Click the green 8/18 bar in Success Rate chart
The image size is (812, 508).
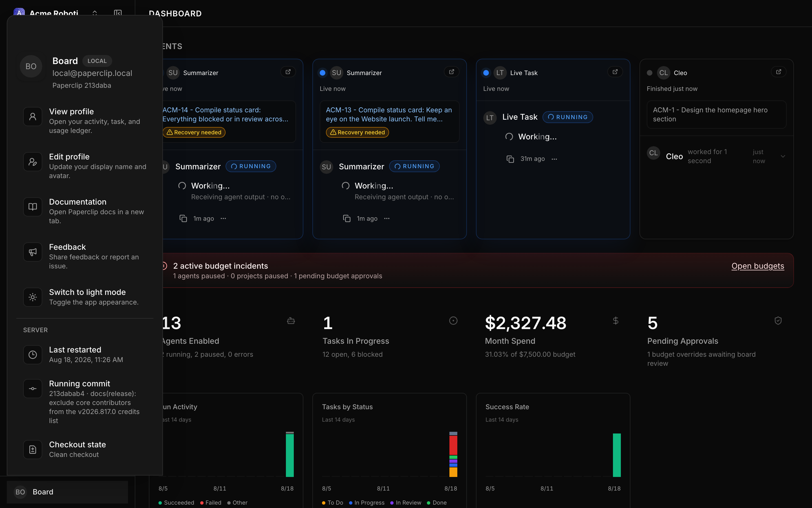pos(617,455)
